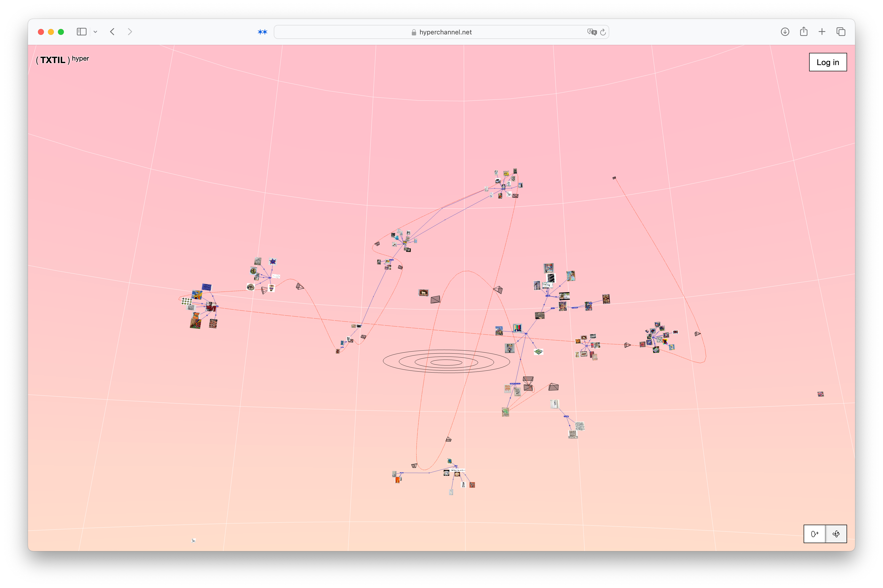
Task: Switch to orbit rotation view mode
Action: click(x=836, y=534)
